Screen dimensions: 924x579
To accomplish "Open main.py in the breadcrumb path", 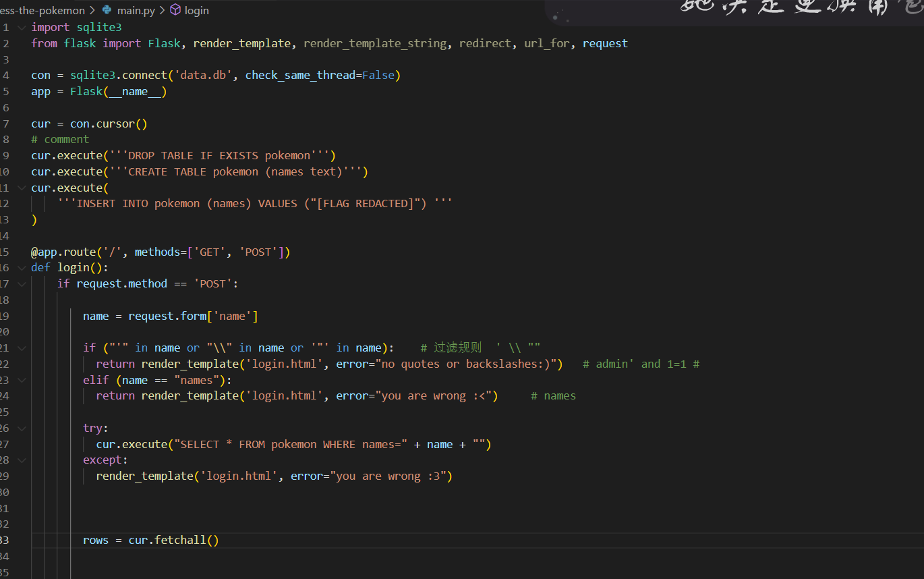I will [137, 10].
